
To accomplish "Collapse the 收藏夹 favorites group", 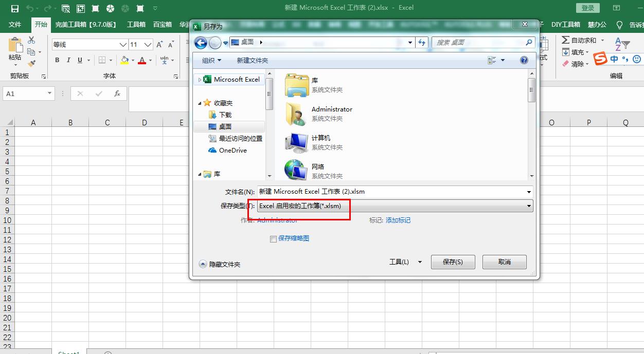I will (x=200, y=103).
